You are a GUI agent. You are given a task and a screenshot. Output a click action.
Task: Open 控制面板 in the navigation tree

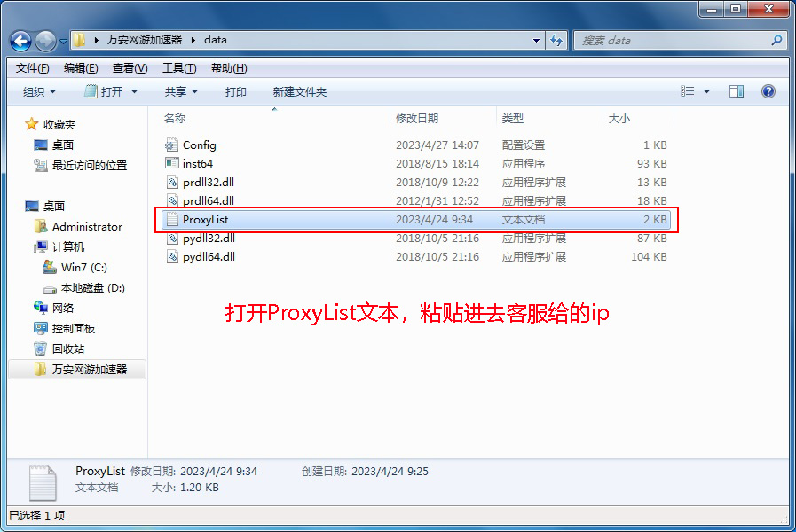pos(74,329)
